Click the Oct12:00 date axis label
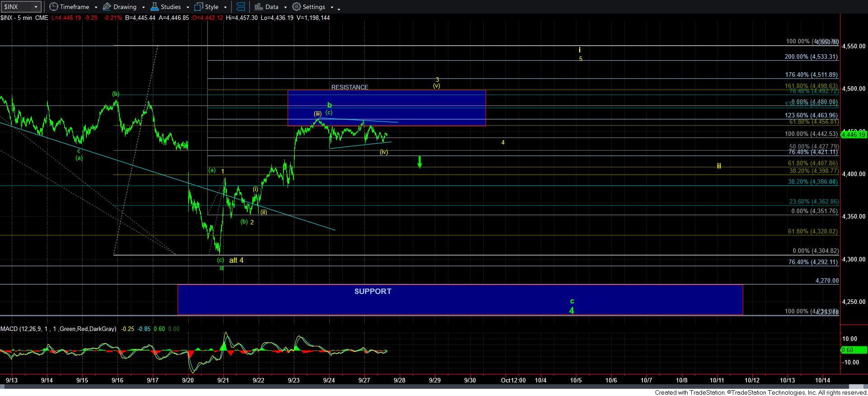The height and width of the screenshot is (396, 868). click(513, 380)
